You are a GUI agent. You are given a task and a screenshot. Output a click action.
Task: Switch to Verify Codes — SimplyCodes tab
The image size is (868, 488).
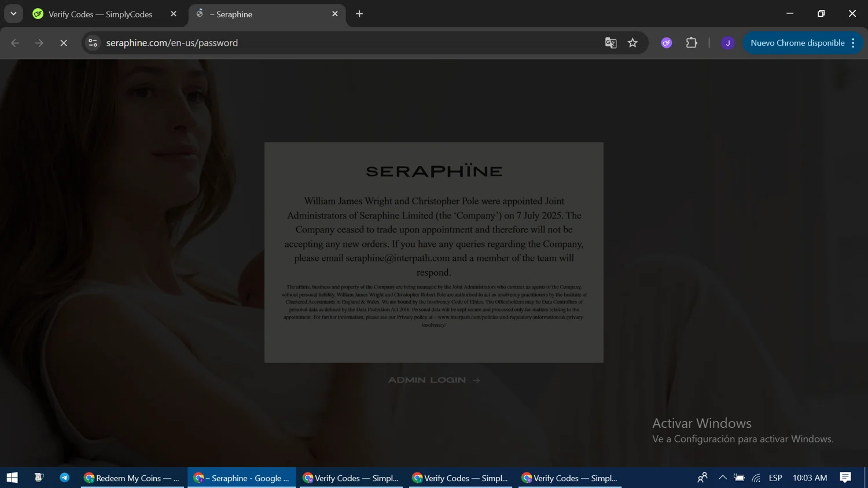pos(101,14)
